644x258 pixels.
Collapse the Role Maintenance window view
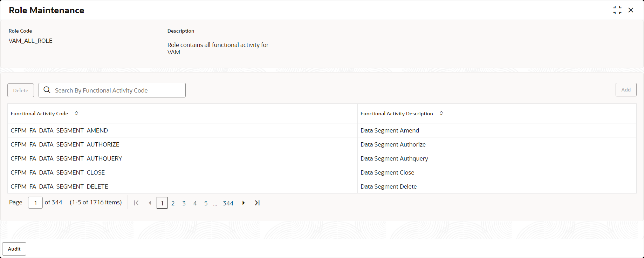point(617,10)
